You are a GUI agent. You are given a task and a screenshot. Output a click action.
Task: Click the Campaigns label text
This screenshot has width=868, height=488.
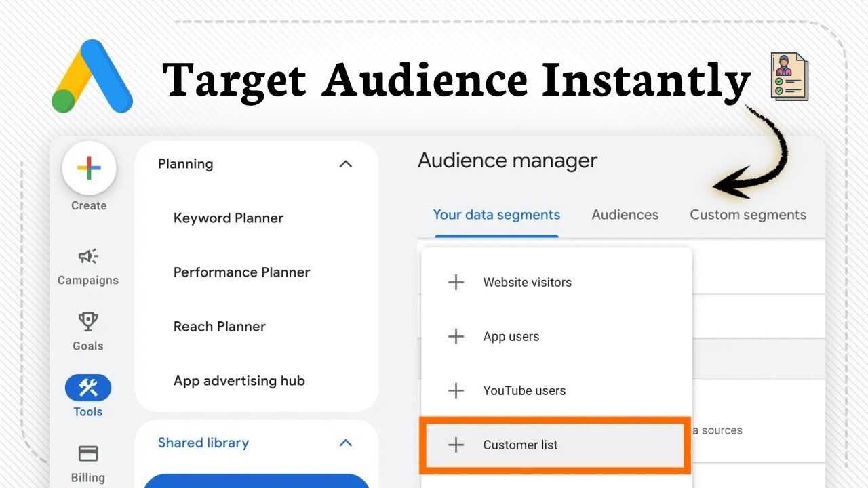(88, 281)
